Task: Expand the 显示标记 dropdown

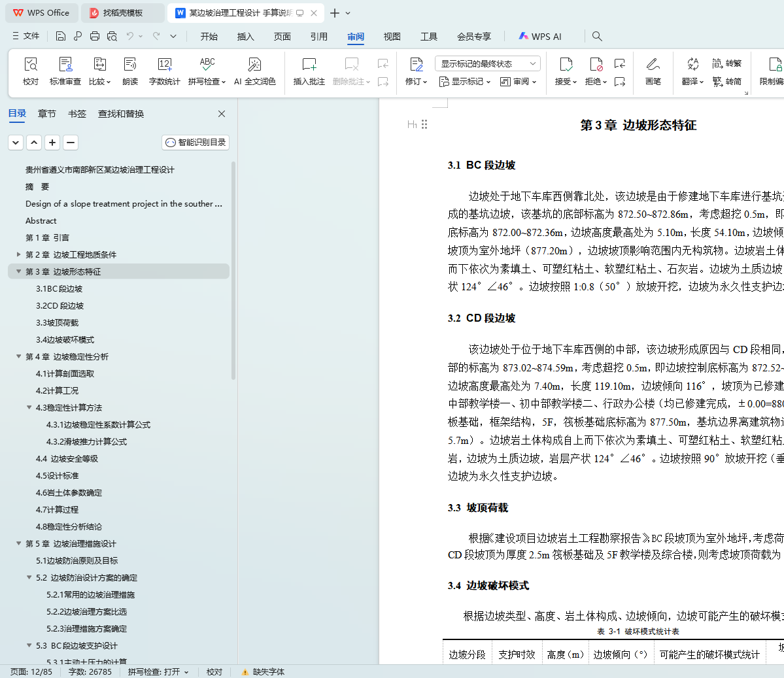Action: (x=464, y=82)
